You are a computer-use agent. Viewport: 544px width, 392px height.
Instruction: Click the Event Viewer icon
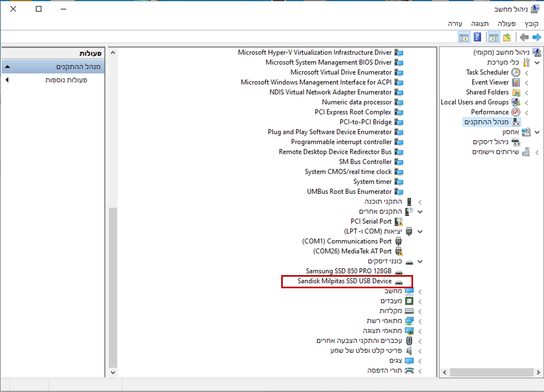tap(516, 83)
